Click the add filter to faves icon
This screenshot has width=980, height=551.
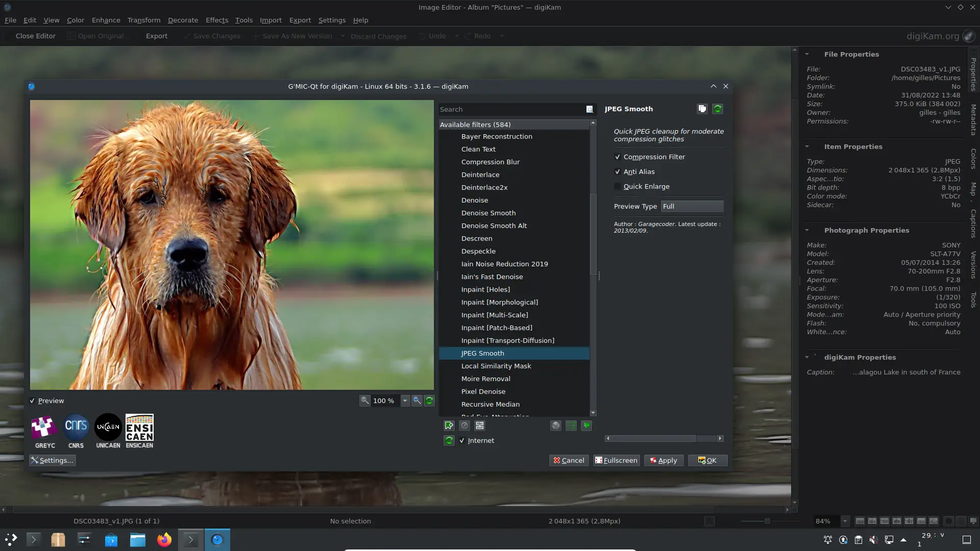[x=449, y=425]
